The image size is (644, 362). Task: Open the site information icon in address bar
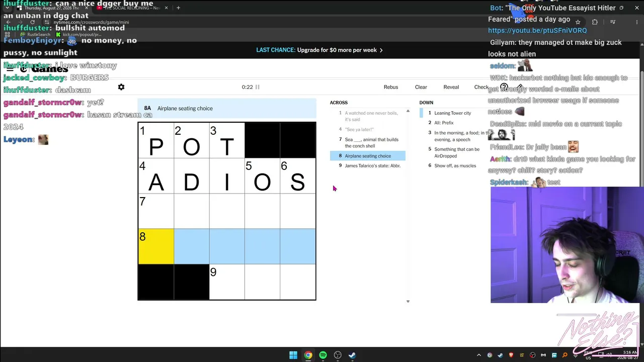46,22
